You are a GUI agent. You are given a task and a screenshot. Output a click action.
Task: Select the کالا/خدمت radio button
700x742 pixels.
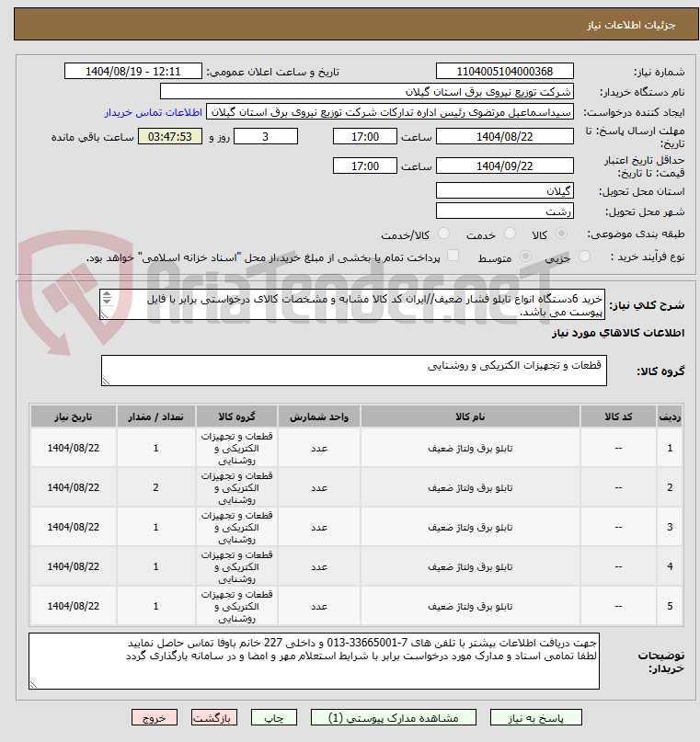(x=443, y=234)
